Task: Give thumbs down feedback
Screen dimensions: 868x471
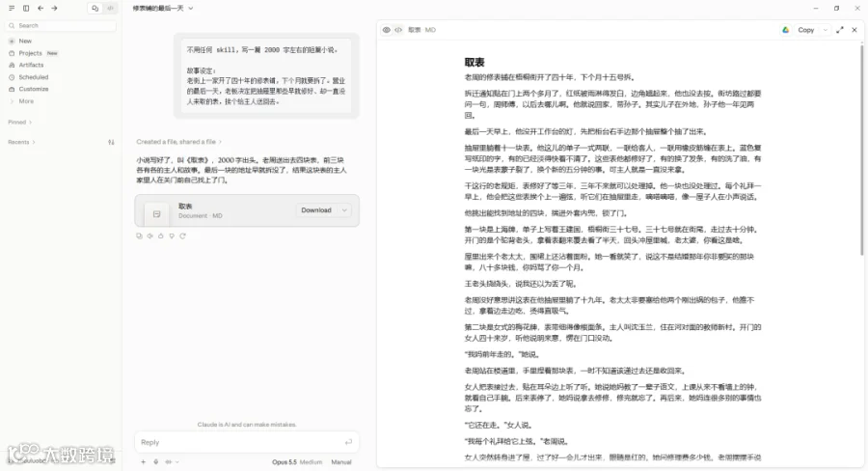Action: coord(172,236)
